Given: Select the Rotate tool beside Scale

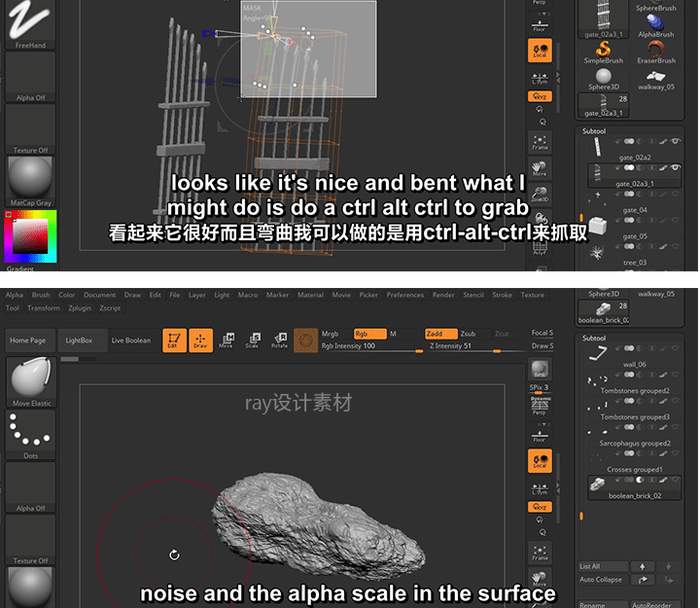Looking at the screenshot, I should [280, 340].
